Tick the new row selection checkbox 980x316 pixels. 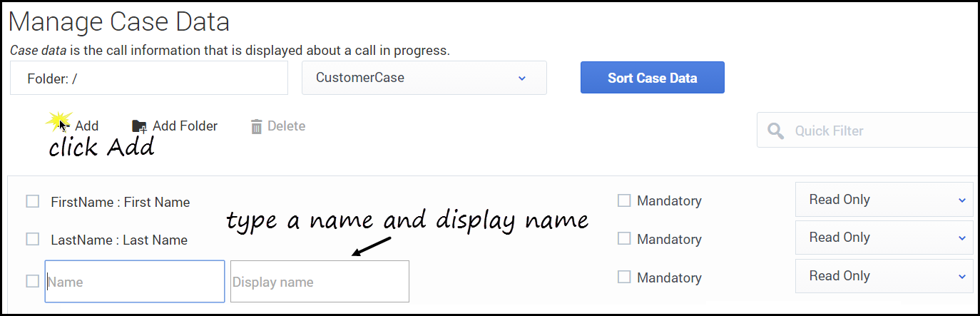(32, 281)
